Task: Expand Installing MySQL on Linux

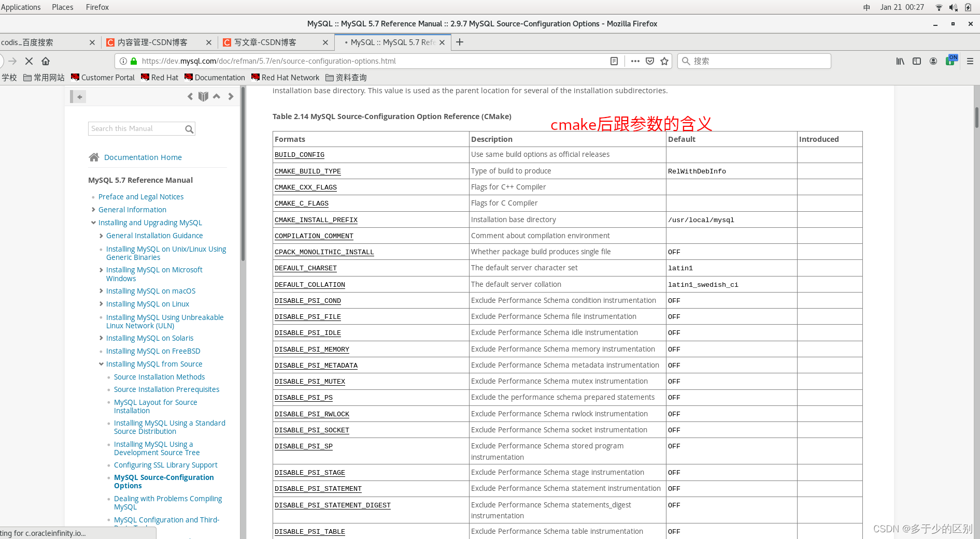Action: pyautogui.click(x=101, y=304)
